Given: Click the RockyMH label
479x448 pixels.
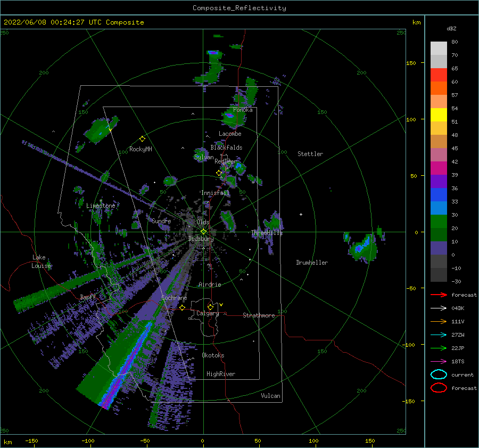Looking at the screenshot, I should point(141,149).
